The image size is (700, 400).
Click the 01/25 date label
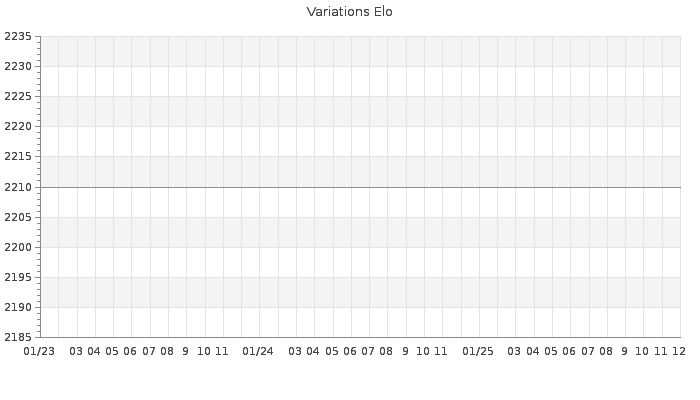coord(478,351)
